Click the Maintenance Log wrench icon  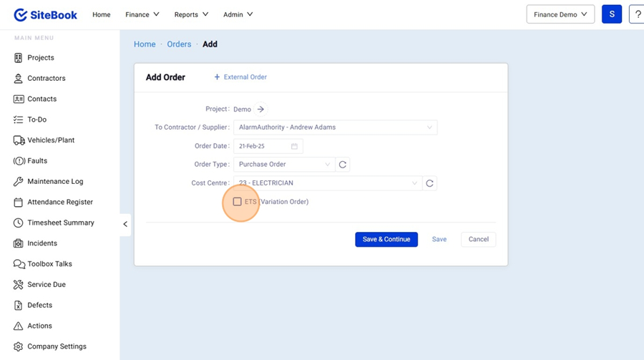[x=19, y=182]
